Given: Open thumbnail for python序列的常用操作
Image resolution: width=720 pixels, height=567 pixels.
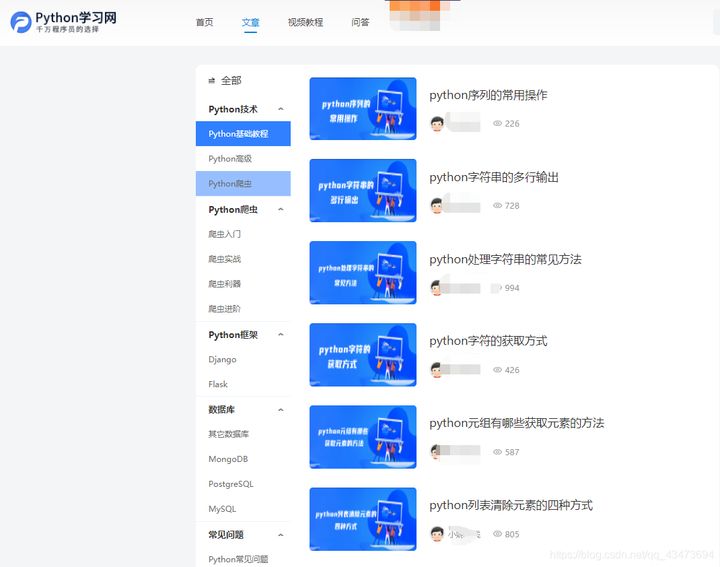Looking at the screenshot, I should coord(363,108).
